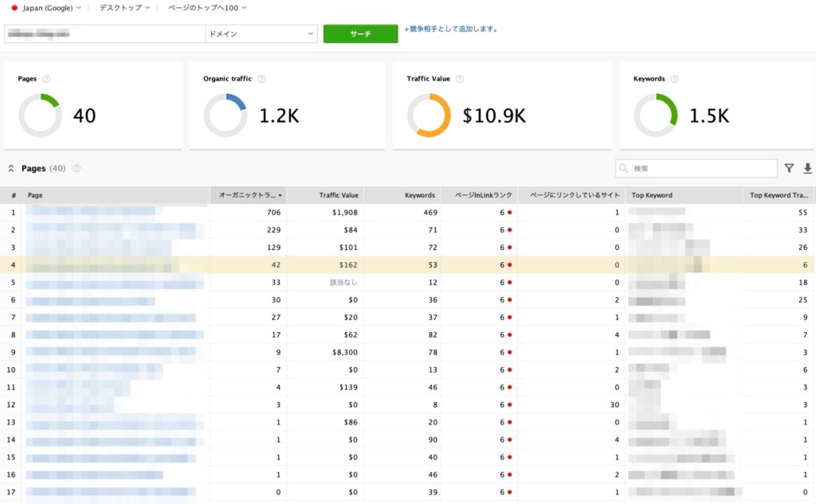Open the ページのトップへ100 dropdown
Image resolution: width=816 pixels, height=504 pixels.
pyautogui.click(x=207, y=8)
